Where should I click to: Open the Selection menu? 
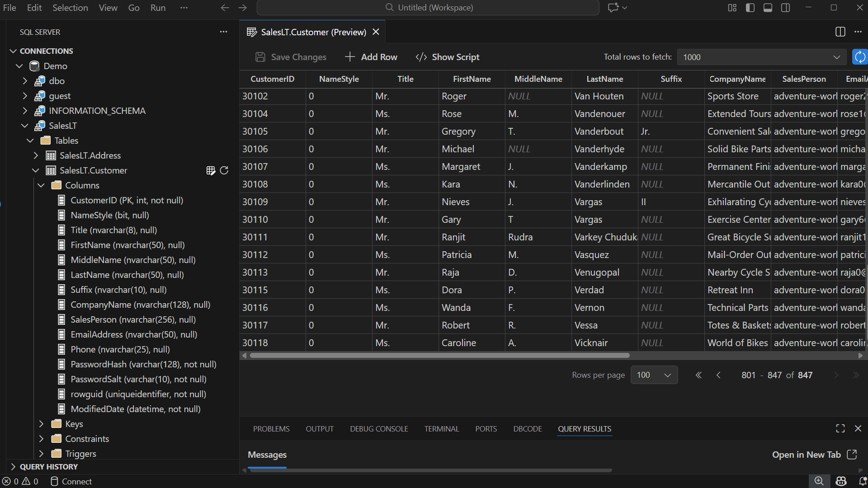(x=70, y=8)
